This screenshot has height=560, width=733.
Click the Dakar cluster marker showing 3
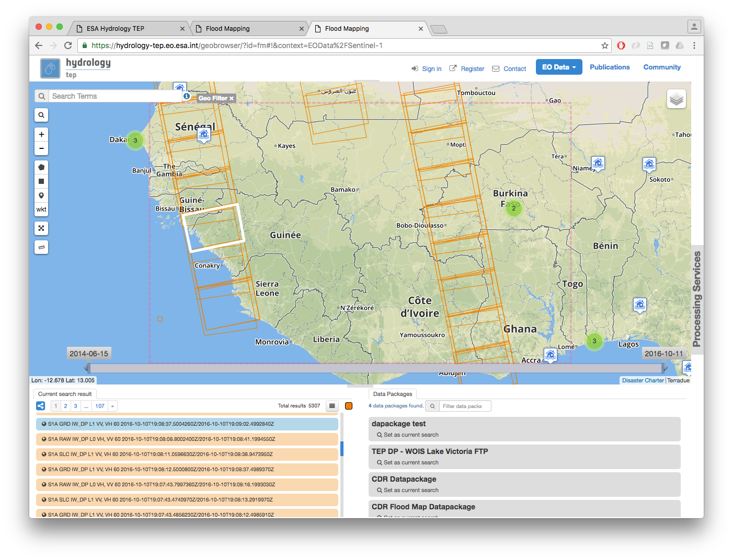tap(135, 140)
